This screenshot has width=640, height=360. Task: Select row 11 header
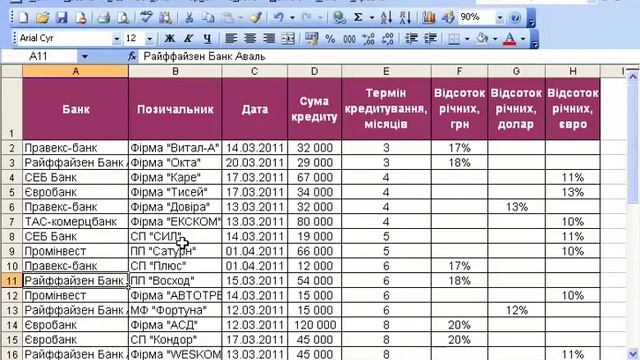(x=11, y=281)
